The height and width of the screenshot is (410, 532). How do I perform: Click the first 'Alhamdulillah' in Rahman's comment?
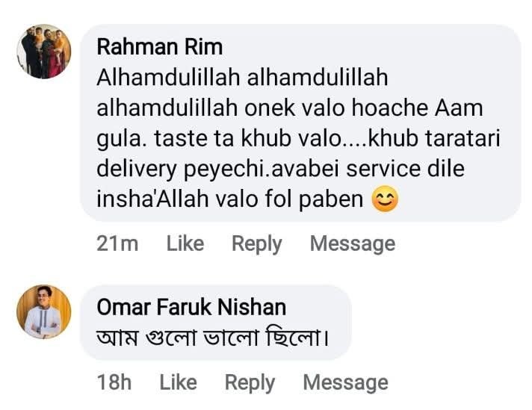[x=169, y=78]
